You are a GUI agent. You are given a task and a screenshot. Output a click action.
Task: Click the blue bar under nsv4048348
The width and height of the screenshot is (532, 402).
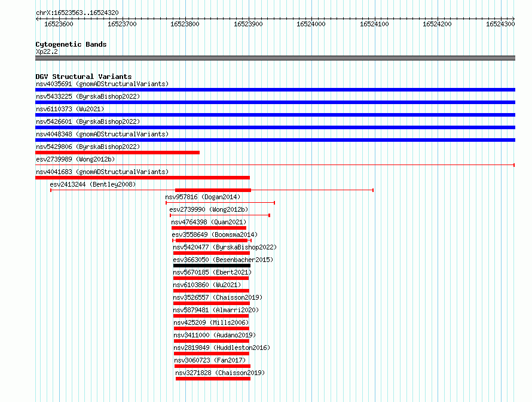[275, 140]
